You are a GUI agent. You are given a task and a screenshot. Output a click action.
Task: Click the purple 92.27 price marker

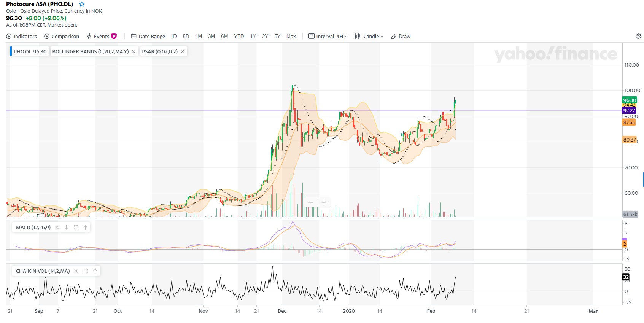[x=629, y=111]
